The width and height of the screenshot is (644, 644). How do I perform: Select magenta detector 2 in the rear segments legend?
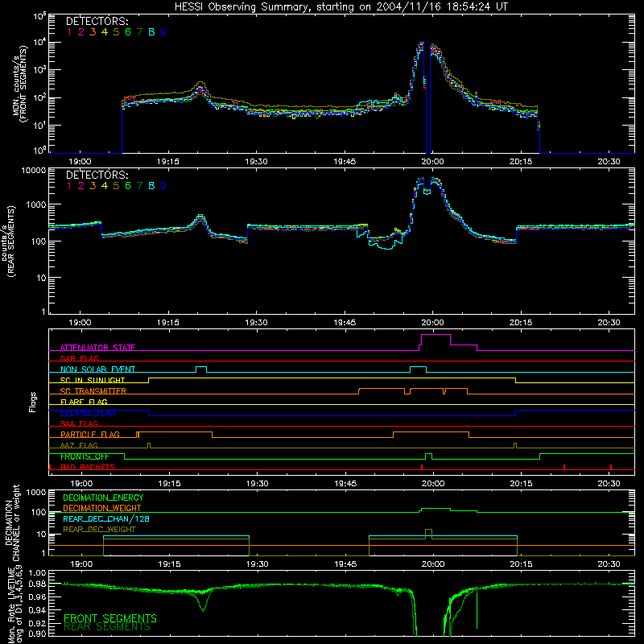(81, 186)
